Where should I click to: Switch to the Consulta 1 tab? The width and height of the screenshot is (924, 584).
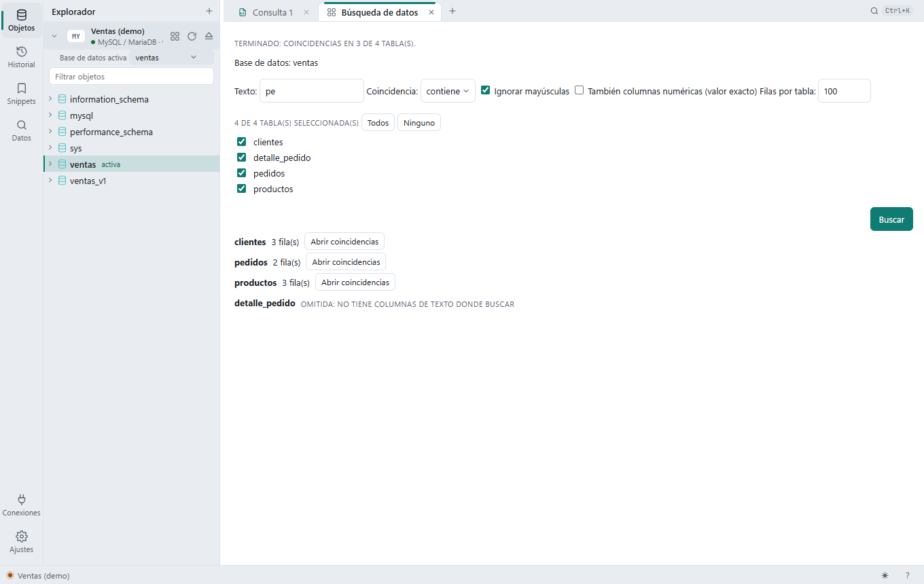point(272,12)
